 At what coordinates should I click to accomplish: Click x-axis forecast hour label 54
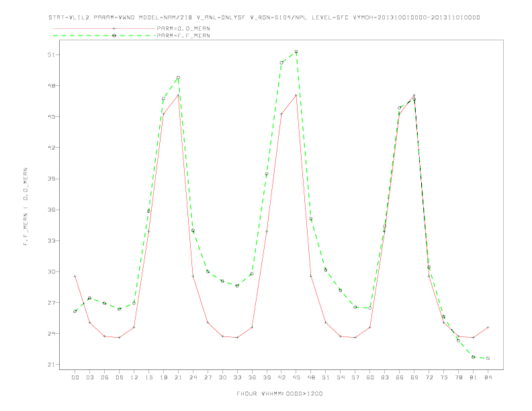341,377
